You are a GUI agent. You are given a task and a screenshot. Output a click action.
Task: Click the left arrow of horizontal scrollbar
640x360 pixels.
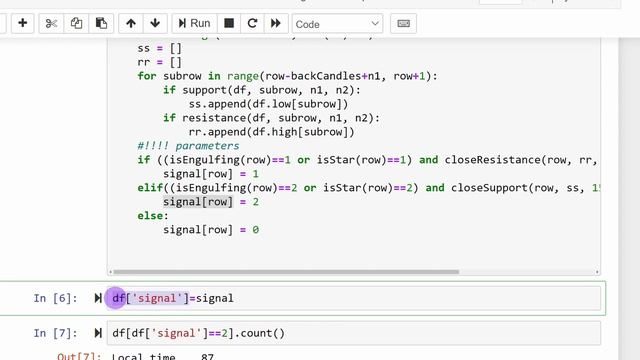[110, 272]
